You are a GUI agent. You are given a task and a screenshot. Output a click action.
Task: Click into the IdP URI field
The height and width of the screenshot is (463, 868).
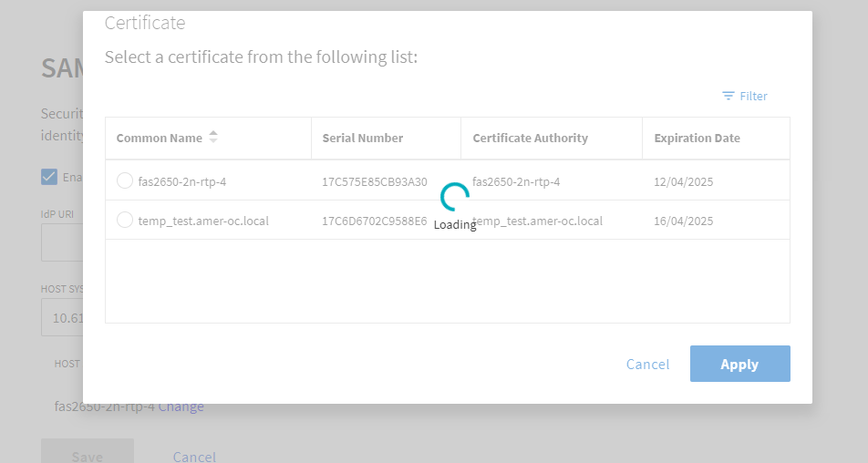[62, 243]
